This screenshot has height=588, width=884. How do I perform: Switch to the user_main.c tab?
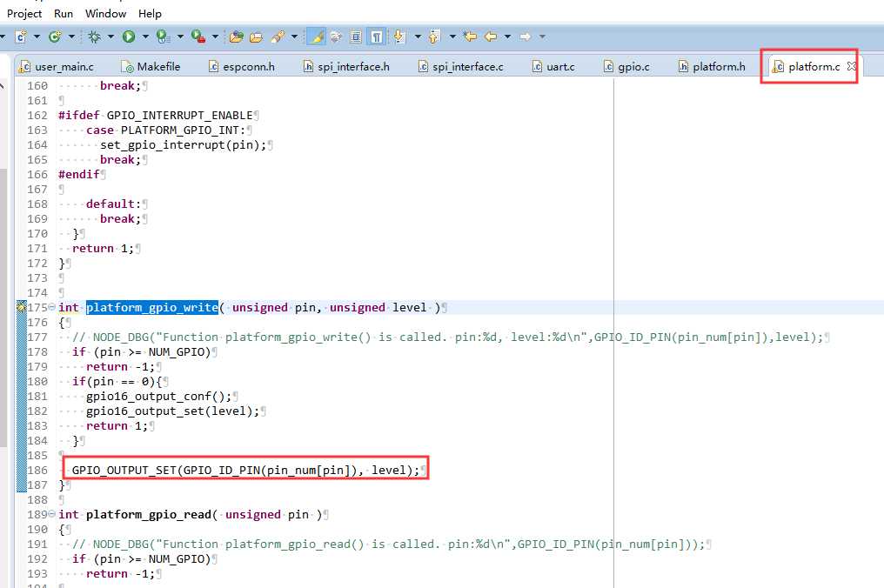[56, 67]
